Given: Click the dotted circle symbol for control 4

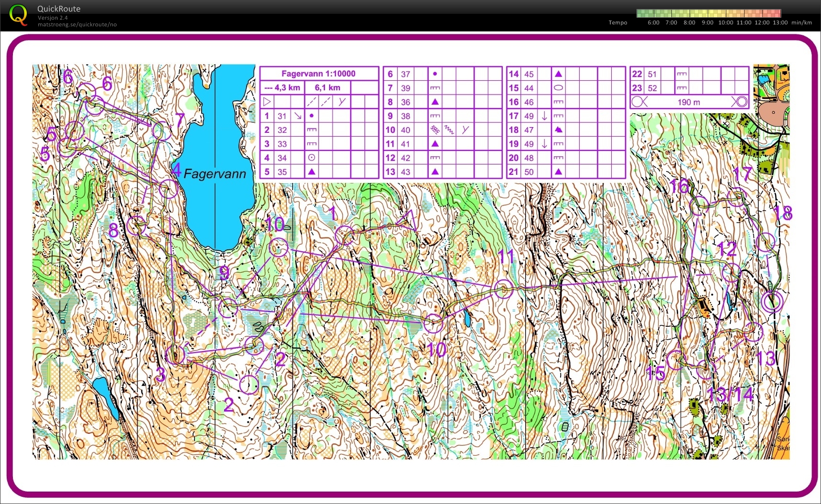Looking at the screenshot, I should click(x=312, y=158).
